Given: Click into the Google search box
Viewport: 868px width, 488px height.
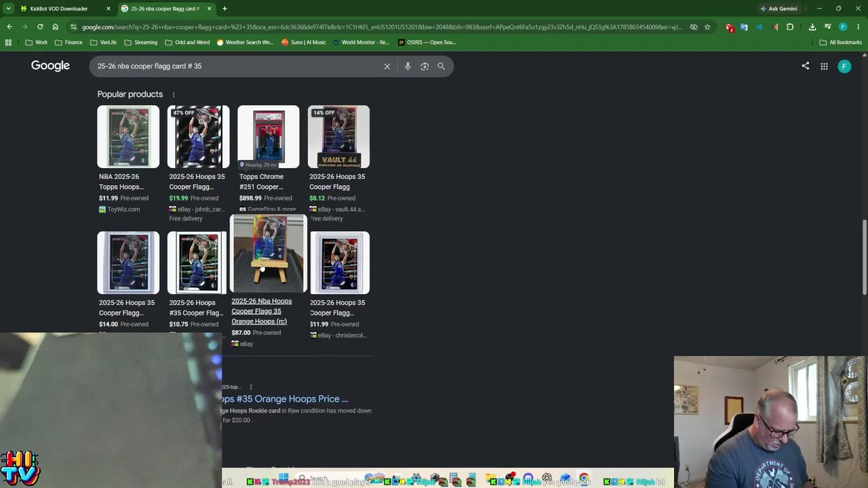Looking at the screenshot, I should coord(237,66).
